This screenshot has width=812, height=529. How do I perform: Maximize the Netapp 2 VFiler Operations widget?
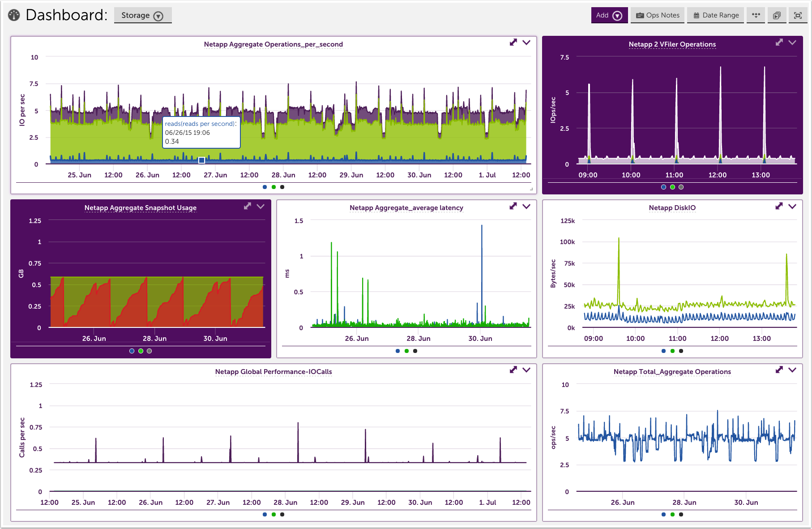coord(779,43)
